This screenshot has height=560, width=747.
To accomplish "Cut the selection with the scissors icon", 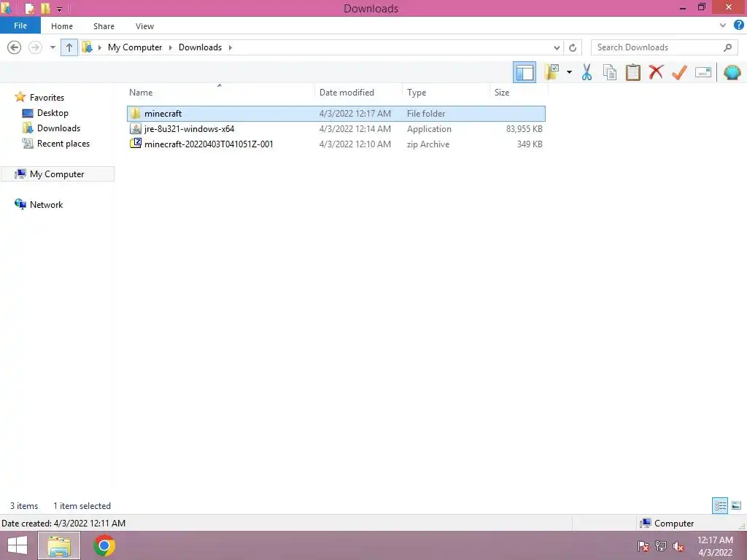I will point(587,72).
